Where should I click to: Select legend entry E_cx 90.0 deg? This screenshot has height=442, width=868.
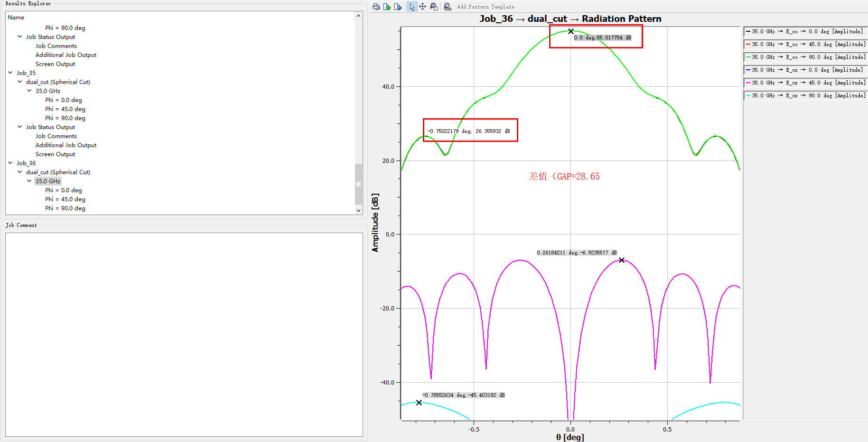click(x=805, y=95)
